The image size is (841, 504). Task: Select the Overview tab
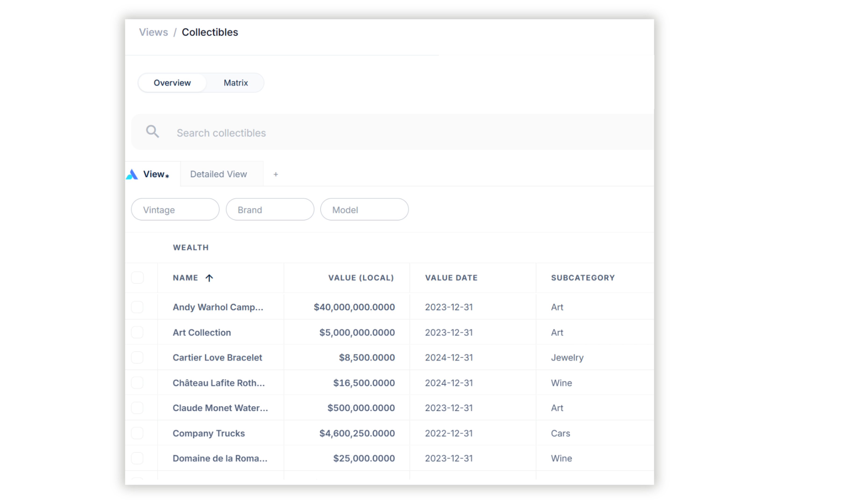pyautogui.click(x=172, y=83)
